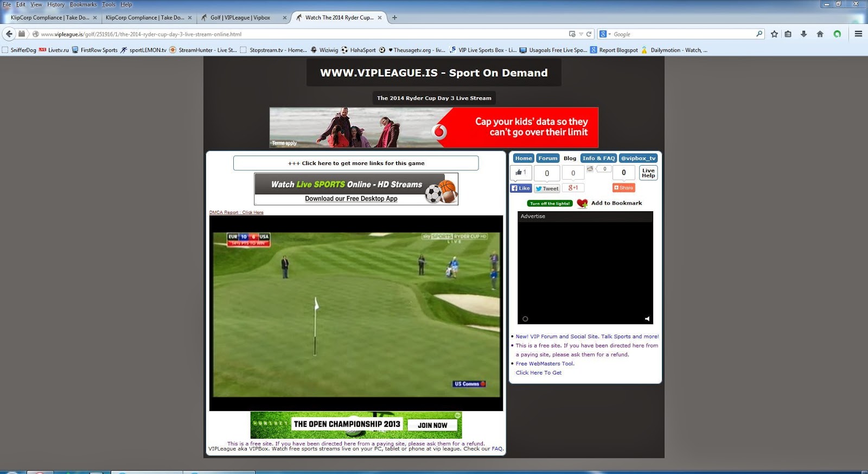Open the Livetv.ru bookmark
The image size is (868, 474).
[x=54, y=50]
